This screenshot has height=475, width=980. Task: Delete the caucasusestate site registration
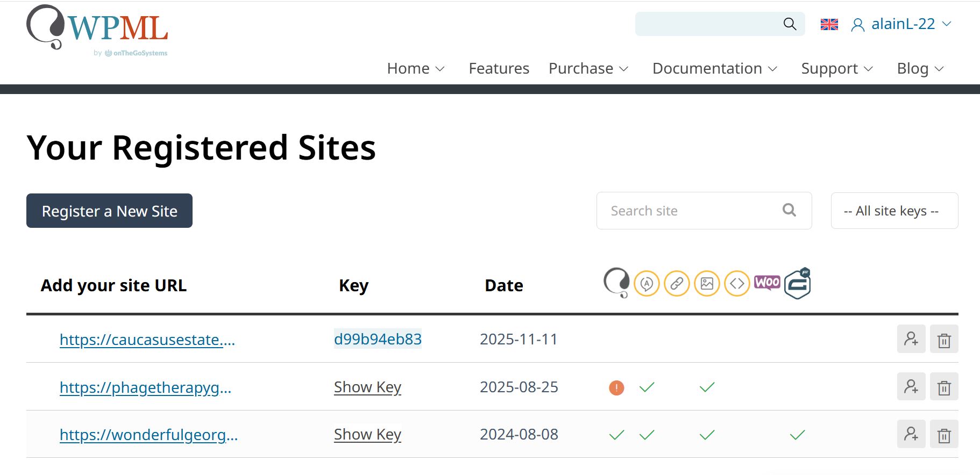pos(944,340)
